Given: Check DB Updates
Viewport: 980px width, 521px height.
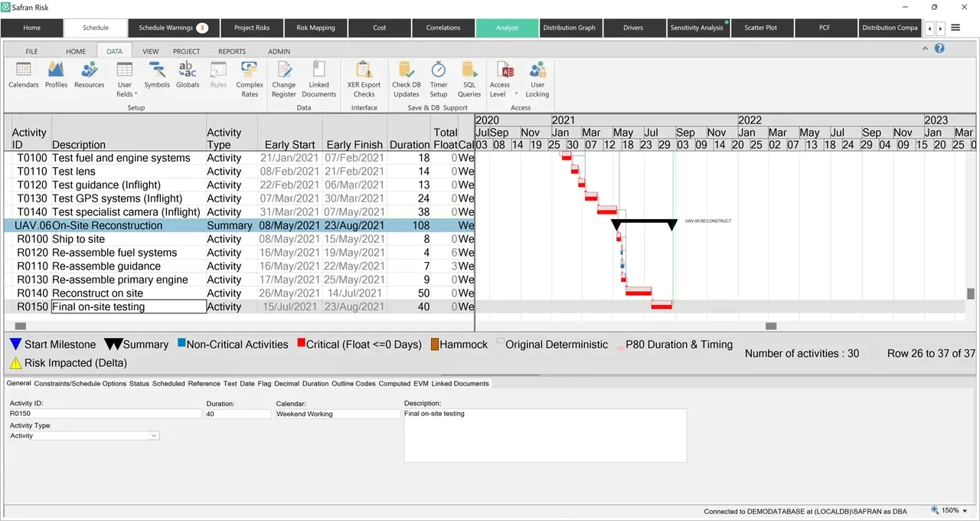Looking at the screenshot, I should tap(407, 80).
